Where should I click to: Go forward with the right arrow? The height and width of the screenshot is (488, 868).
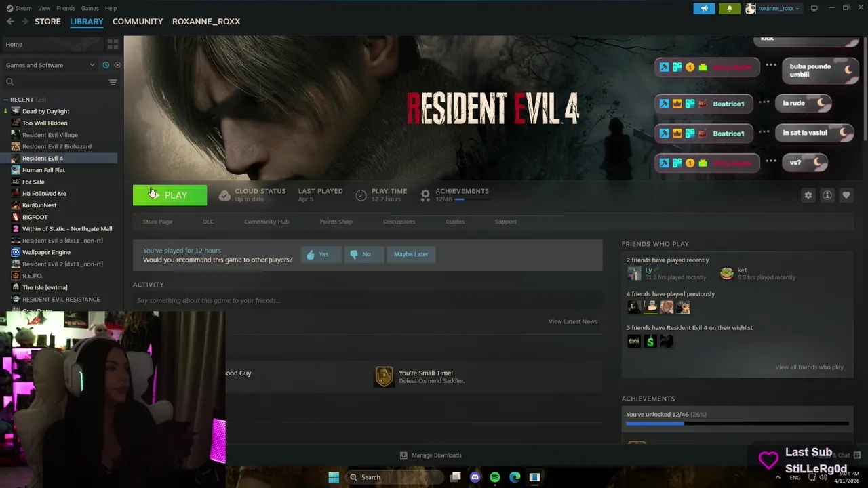(x=25, y=22)
